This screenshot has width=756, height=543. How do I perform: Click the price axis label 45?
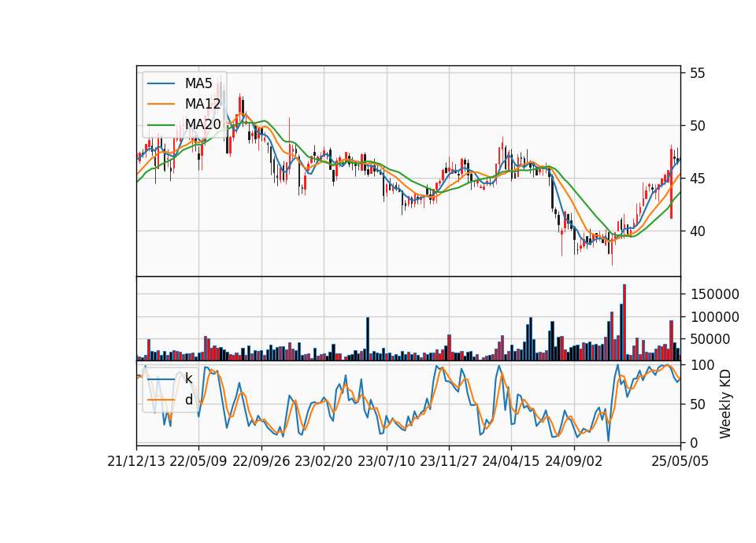point(697,179)
